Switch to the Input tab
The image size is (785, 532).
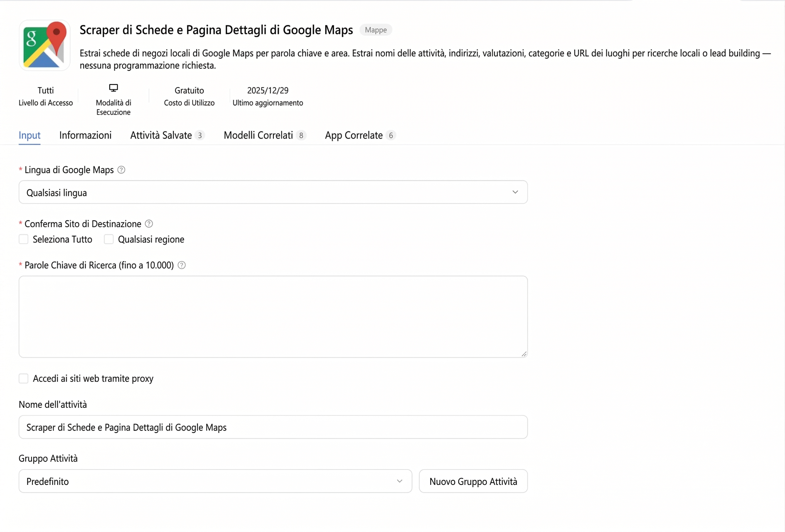(x=29, y=135)
